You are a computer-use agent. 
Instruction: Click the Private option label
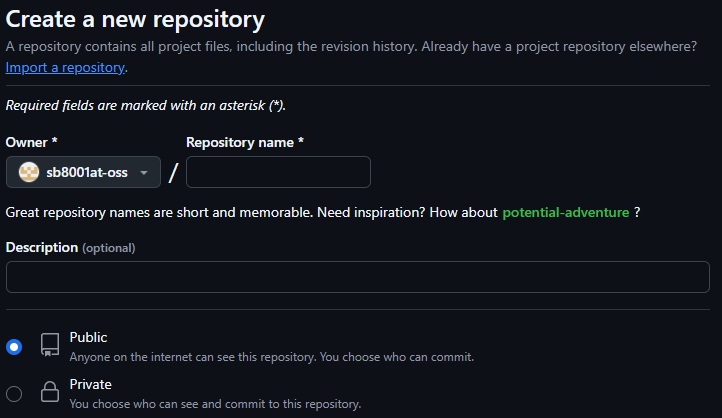point(91,384)
